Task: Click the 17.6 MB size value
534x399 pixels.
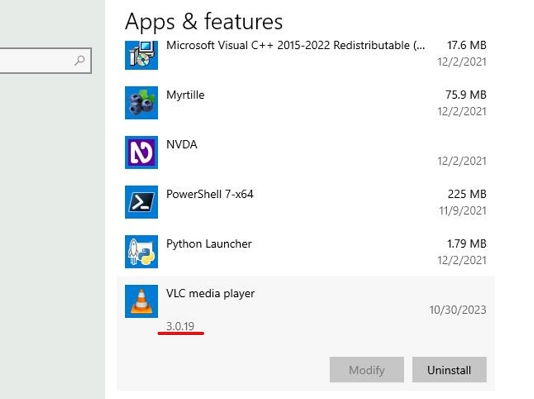Action: (467, 45)
